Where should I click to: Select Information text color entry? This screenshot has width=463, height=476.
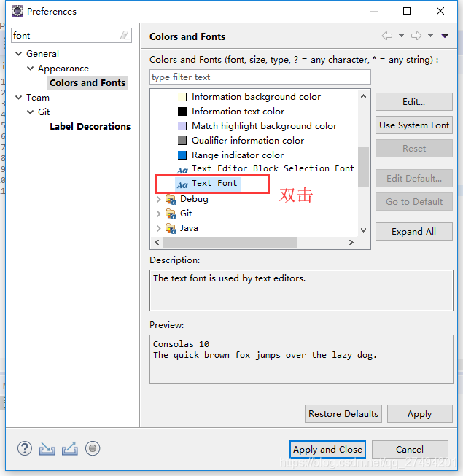[238, 112]
